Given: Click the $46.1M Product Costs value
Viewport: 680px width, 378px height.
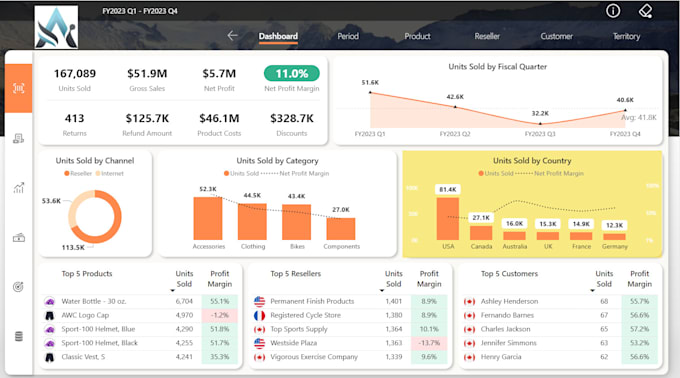Looking at the screenshot, I should (x=219, y=118).
